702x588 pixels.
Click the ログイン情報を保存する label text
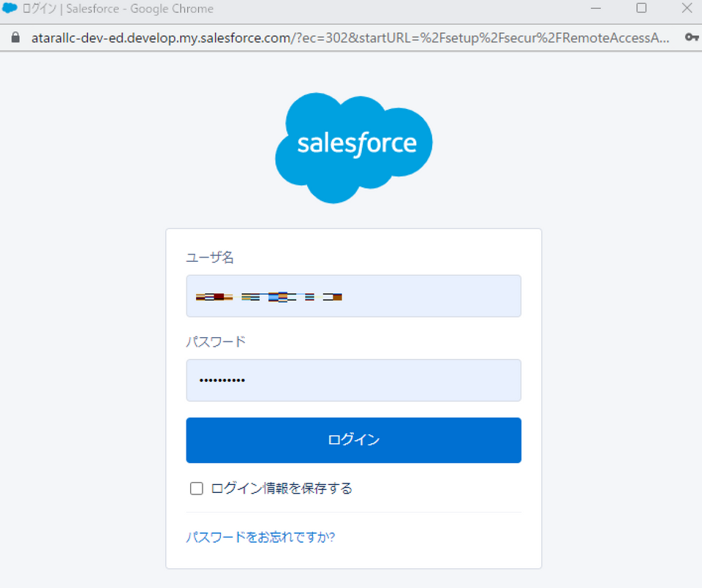(282, 488)
